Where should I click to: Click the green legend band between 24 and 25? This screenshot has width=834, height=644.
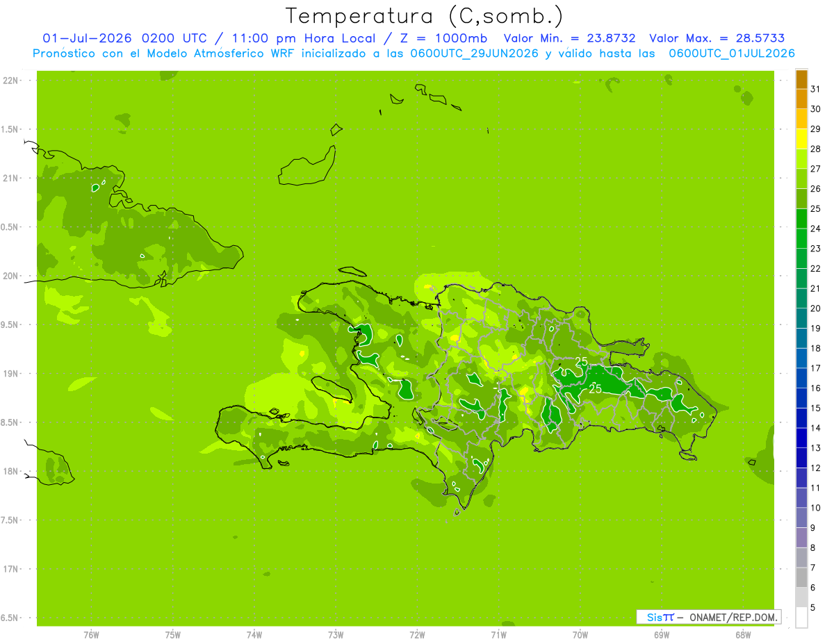801,219
